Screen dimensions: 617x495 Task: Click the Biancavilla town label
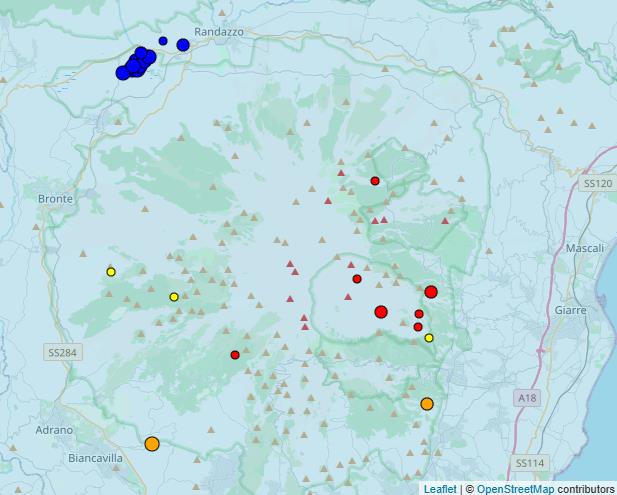pos(95,458)
